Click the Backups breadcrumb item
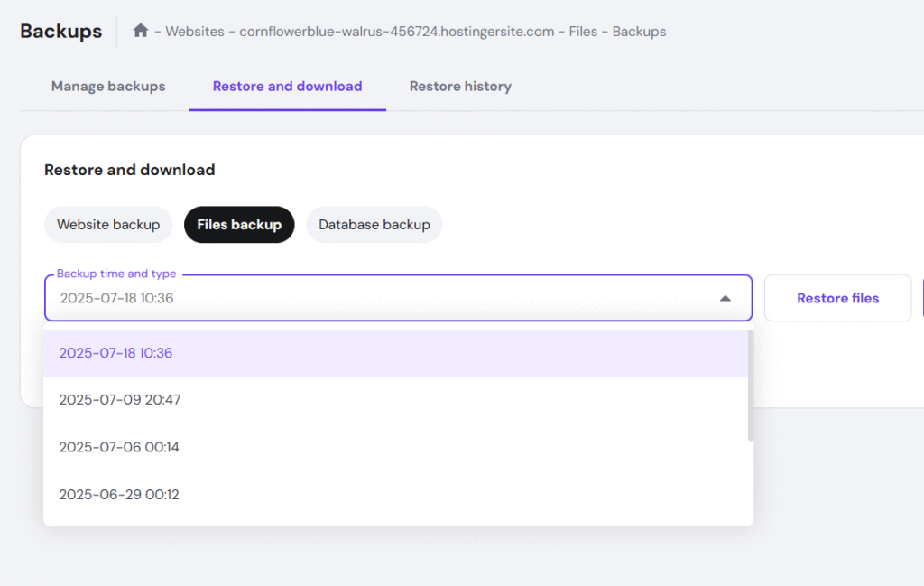Screen dimensions: 924x586 click(x=639, y=32)
